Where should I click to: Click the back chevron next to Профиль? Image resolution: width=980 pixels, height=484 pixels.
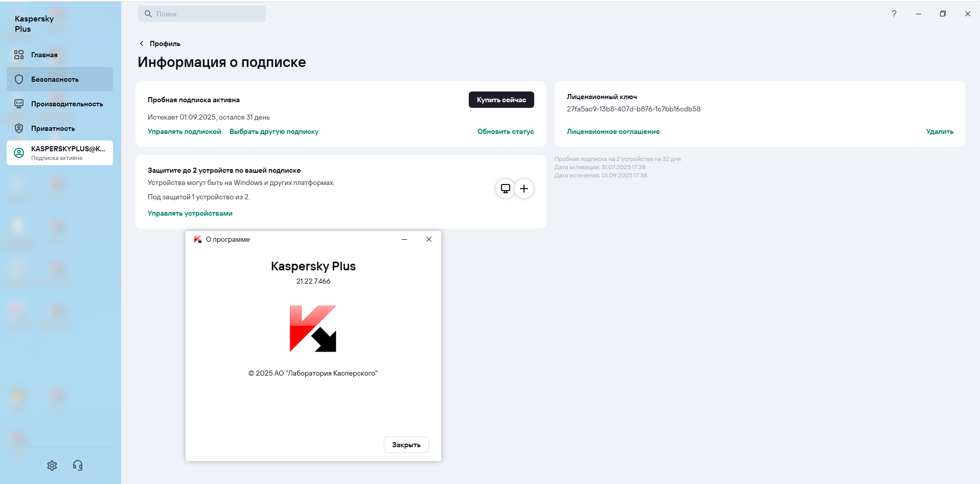click(x=142, y=43)
